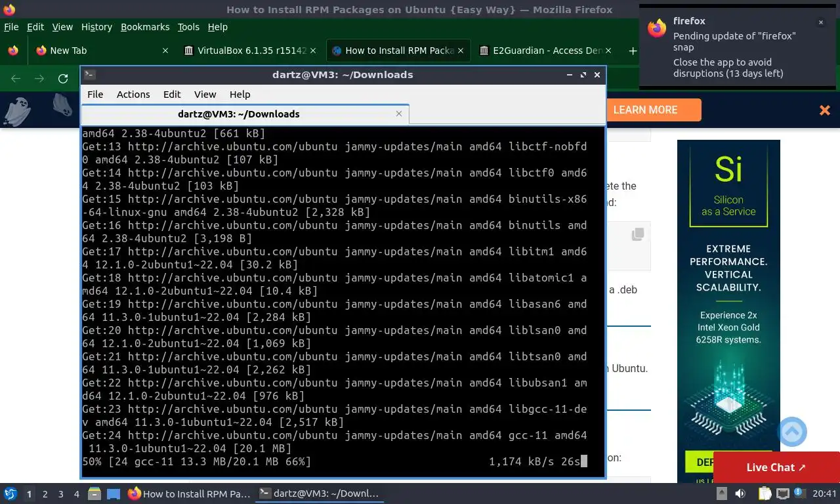Close the VirtualBox 6.1.35 browser tab

coord(313,51)
